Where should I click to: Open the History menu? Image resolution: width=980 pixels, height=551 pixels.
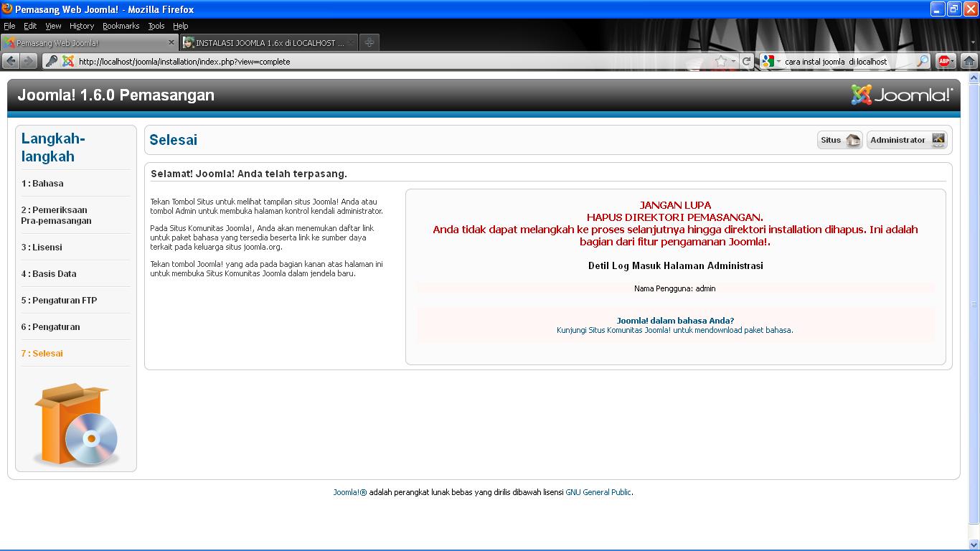[82, 26]
